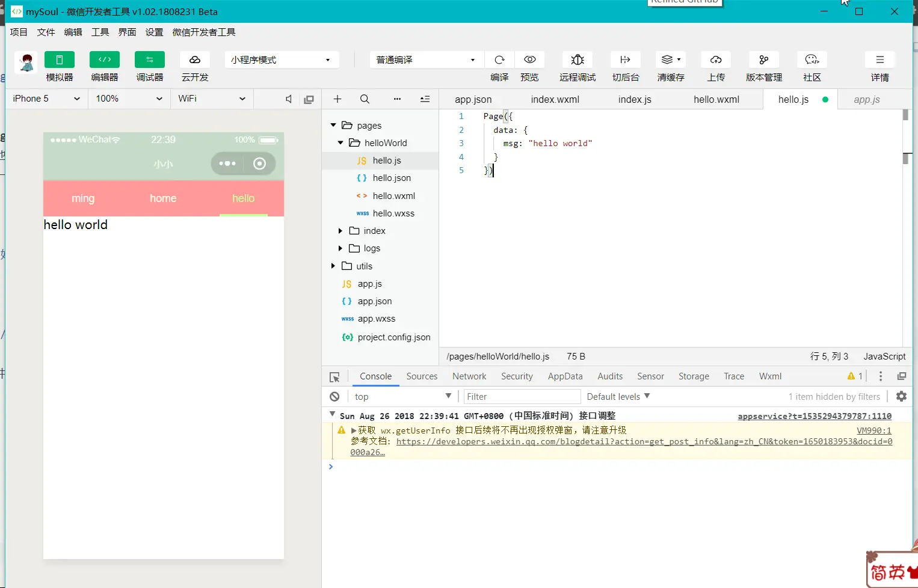
Task: Click the inspect element picker icon
Action: tap(335, 377)
